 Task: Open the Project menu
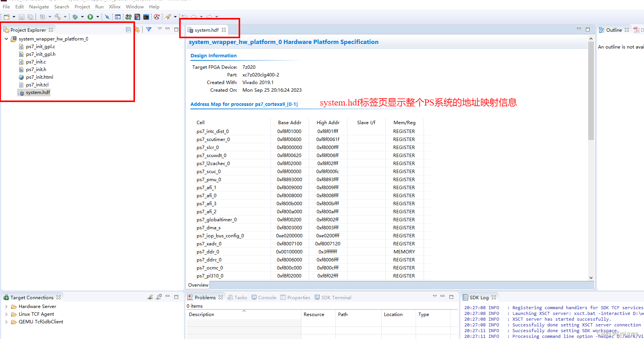[x=82, y=7]
